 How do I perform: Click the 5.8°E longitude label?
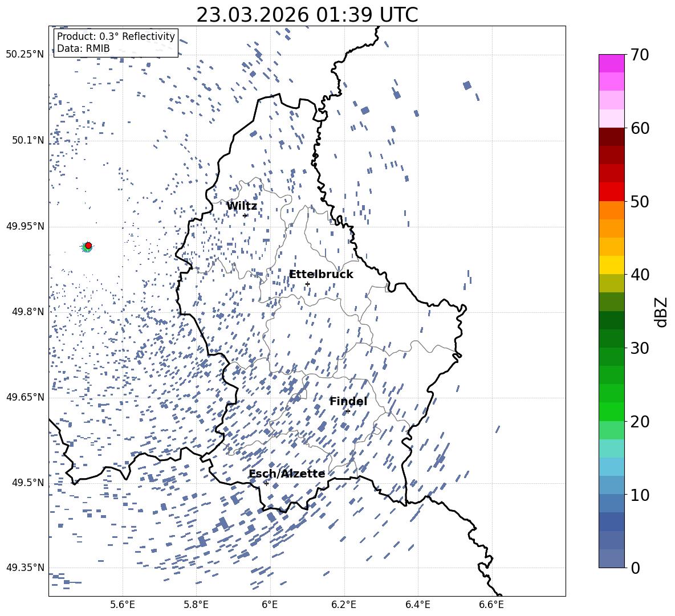click(x=196, y=605)
